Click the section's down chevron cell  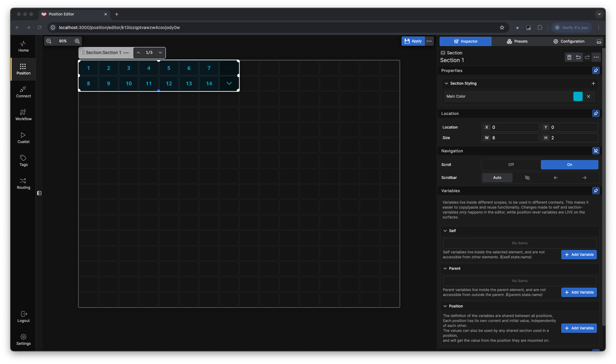point(229,83)
